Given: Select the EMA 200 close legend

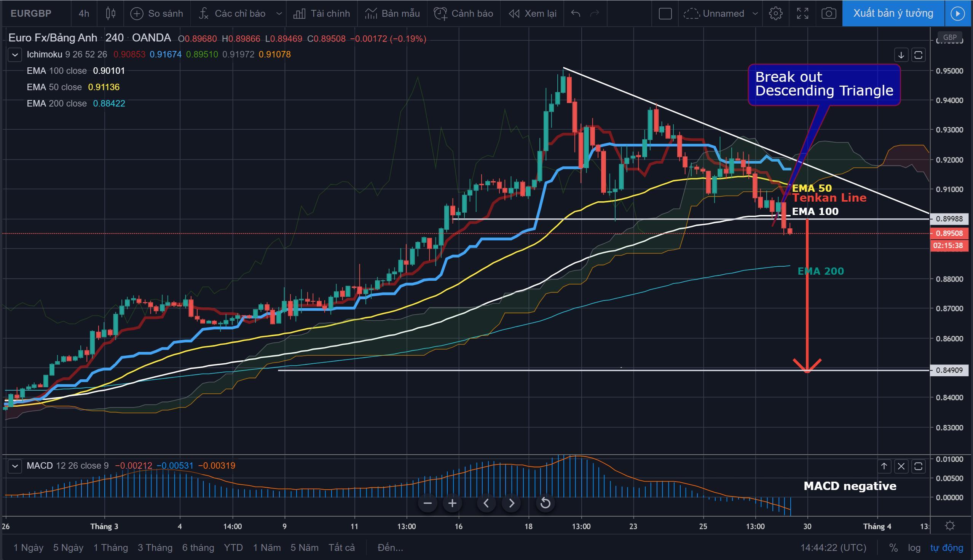Looking at the screenshot, I should click(x=57, y=103).
